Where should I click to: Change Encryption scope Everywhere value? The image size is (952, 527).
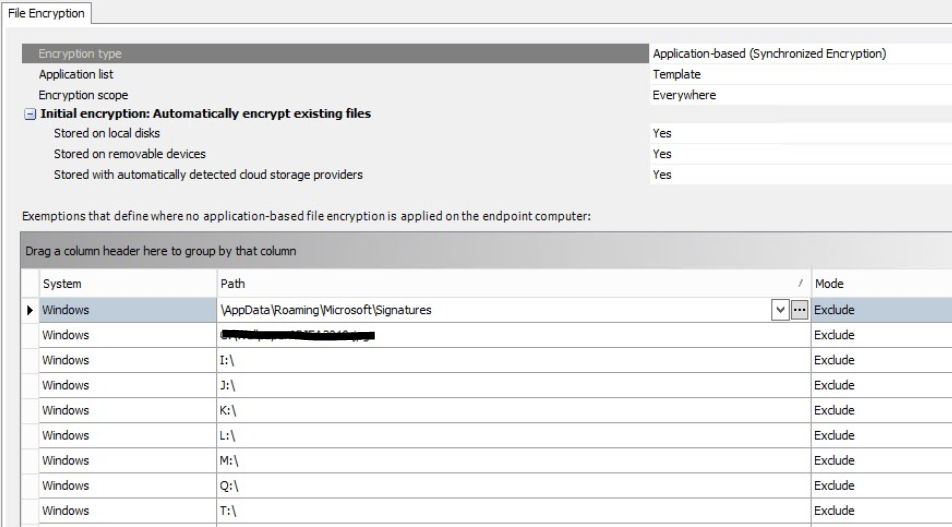click(x=801, y=95)
